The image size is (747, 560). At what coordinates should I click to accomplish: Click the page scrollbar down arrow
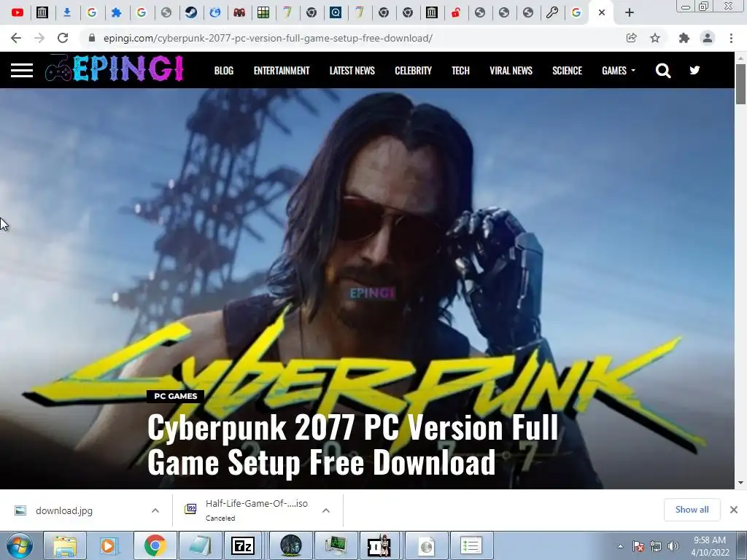[x=740, y=483]
